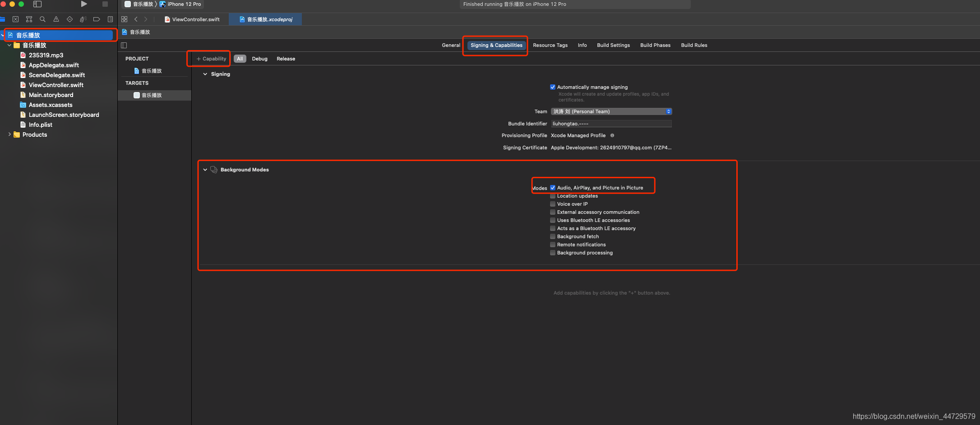Collapse the Signing section chevron
Image resolution: width=980 pixels, height=425 pixels.
point(205,74)
